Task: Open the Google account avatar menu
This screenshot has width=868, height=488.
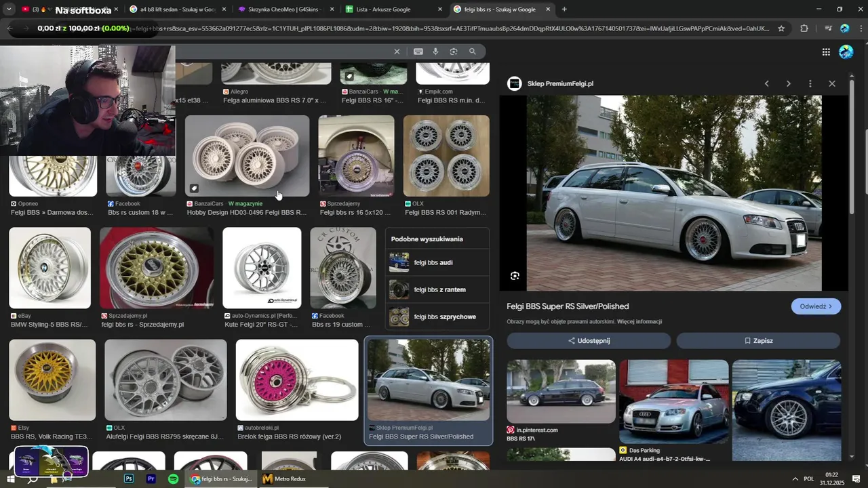Action: (x=846, y=52)
